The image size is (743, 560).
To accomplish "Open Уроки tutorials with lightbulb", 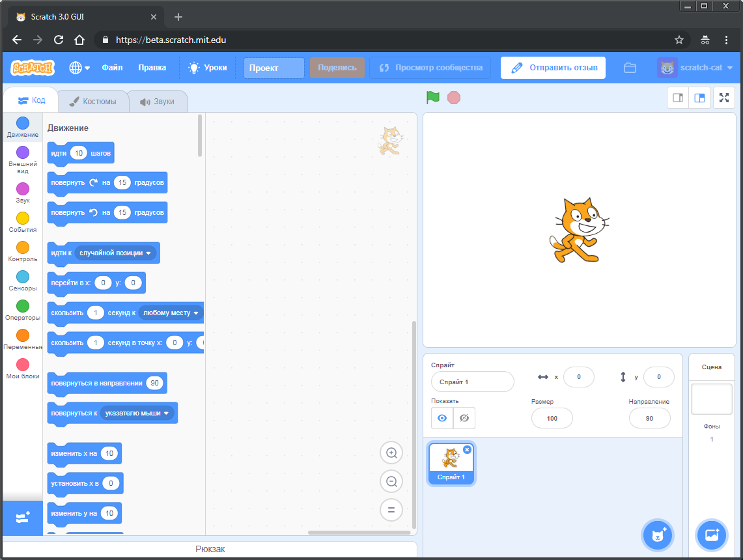I will pyautogui.click(x=208, y=68).
